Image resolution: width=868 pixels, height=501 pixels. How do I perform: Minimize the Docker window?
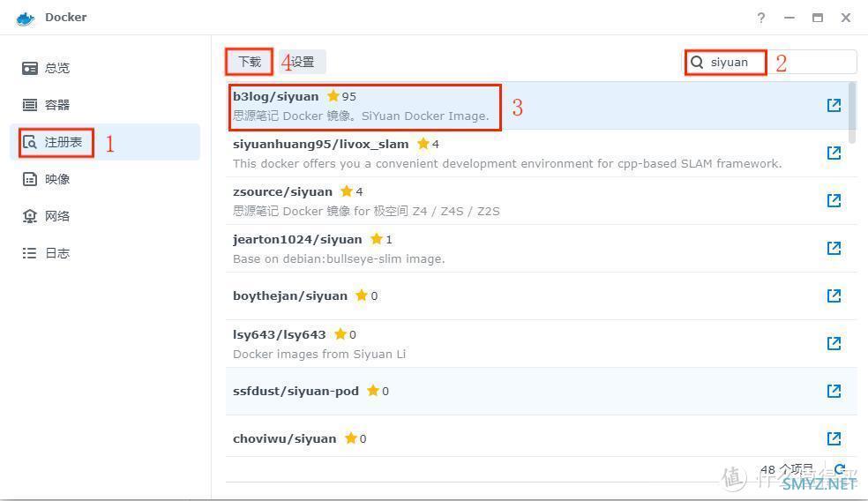point(789,18)
